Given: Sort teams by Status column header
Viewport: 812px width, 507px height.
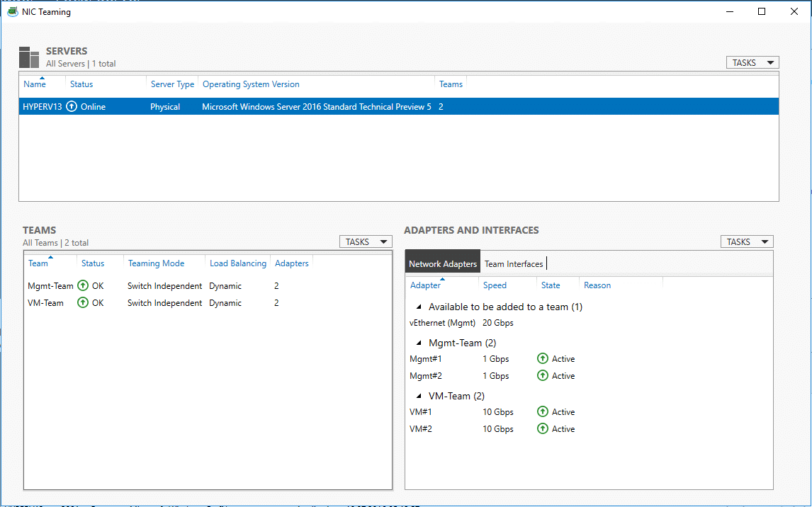Looking at the screenshot, I should tap(93, 263).
